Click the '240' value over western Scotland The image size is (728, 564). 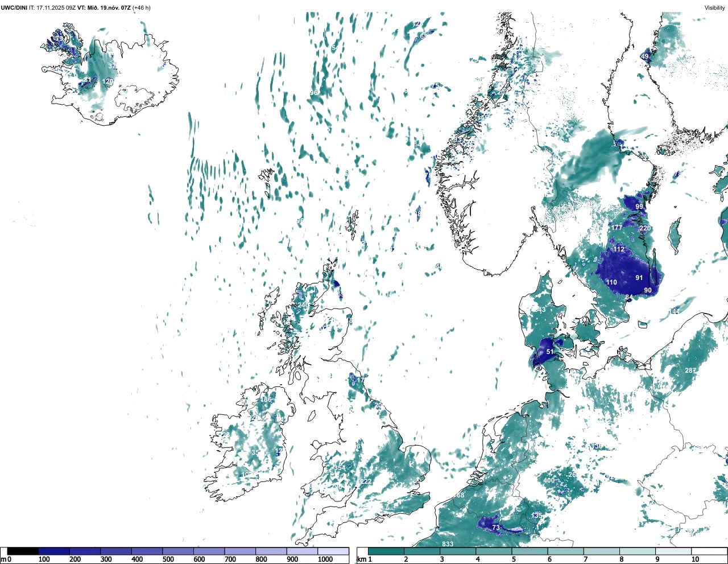pos(303,305)
